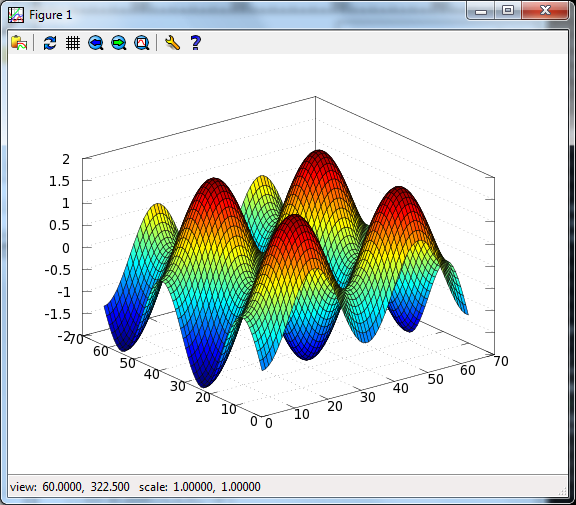Apply the next zoom settings
The image size is (576, 505).
click(119, 43)
